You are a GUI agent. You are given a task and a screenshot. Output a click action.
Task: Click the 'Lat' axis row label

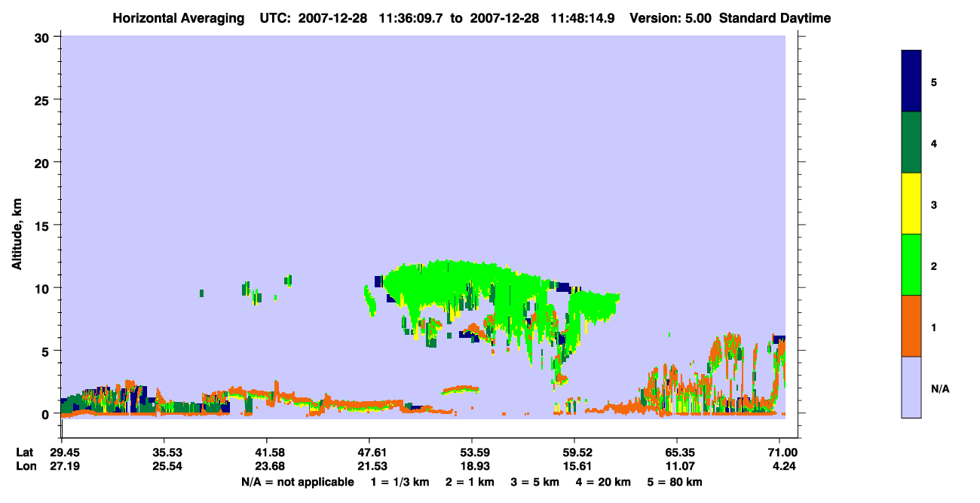tap(24, 452)
